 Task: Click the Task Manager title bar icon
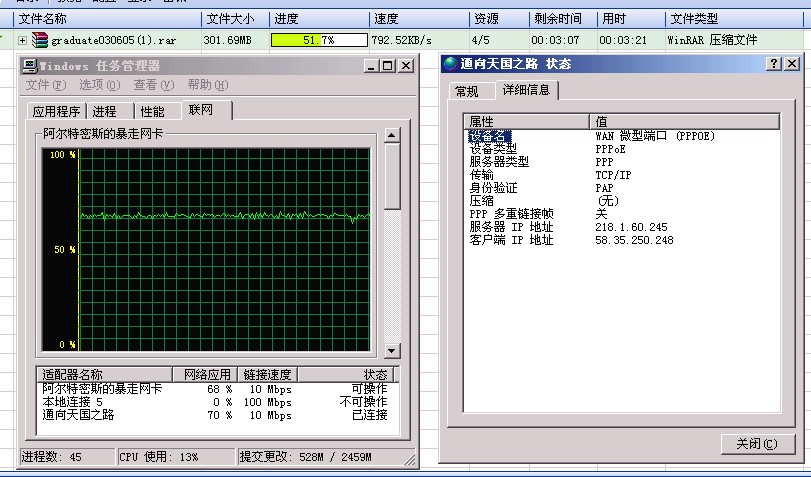[30, 66]
